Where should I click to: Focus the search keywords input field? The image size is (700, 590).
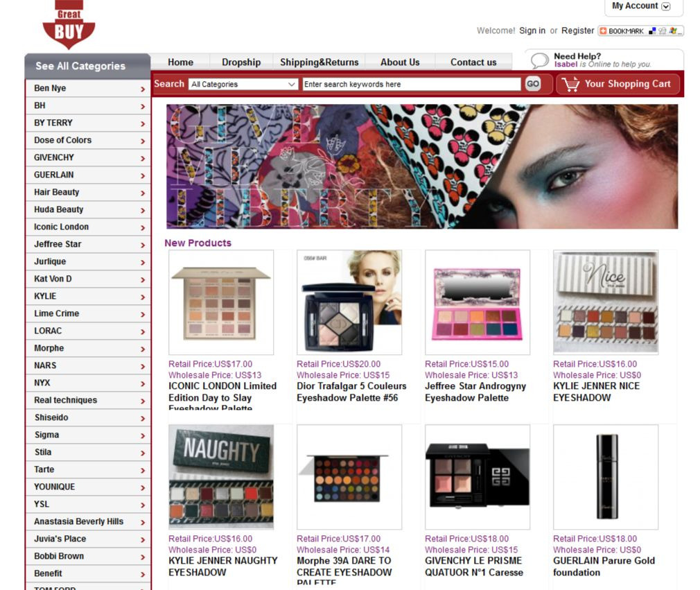click(412, 84)
